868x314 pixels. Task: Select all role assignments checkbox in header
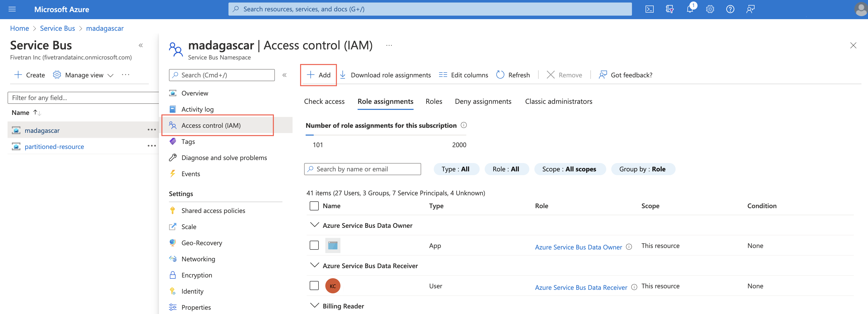[x=314, y=206]
